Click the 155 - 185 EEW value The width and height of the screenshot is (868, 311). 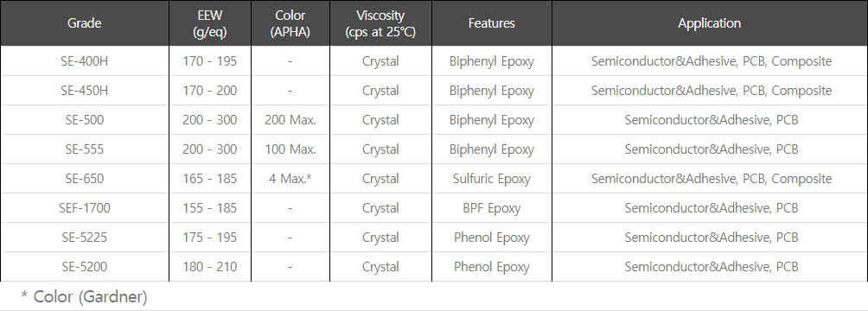[x=210, y=207]
